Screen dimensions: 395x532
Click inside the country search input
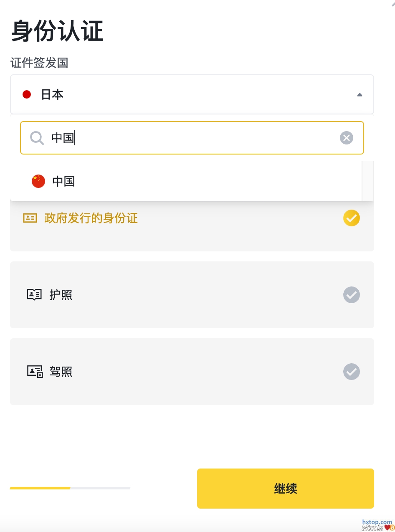pyautogui.click(x=192, y=138)
